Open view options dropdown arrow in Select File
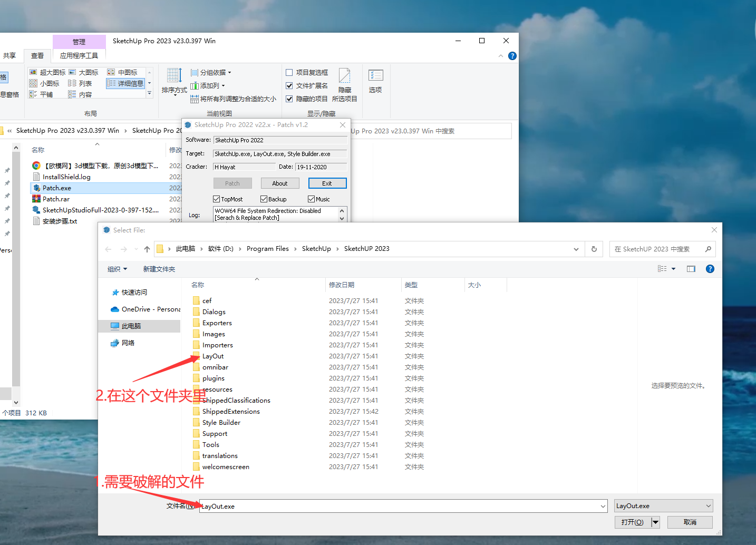The image size is (756, 545). tap(673, 269)
